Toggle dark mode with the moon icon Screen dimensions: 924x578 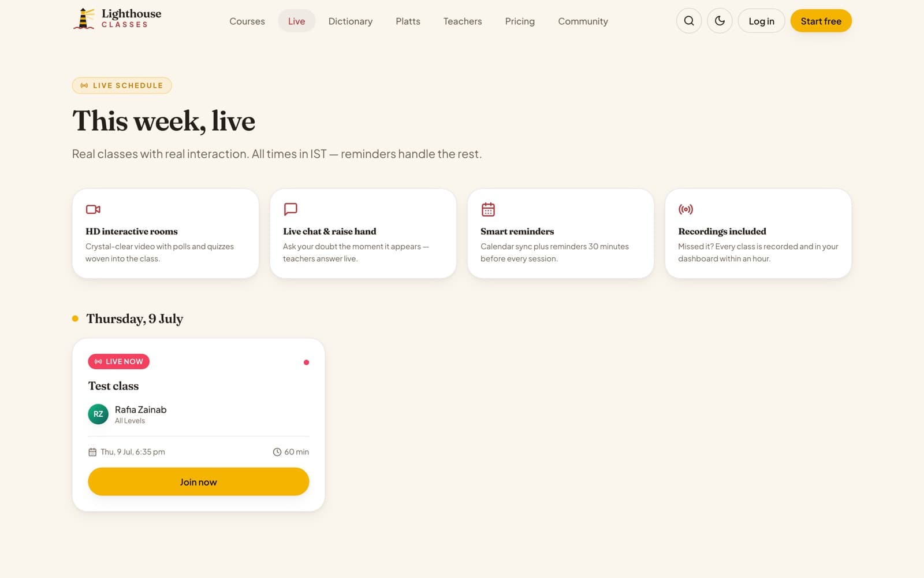point(720,21)
